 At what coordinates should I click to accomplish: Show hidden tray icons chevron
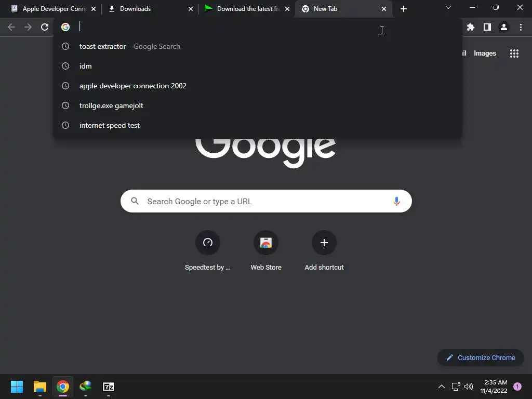442,387
